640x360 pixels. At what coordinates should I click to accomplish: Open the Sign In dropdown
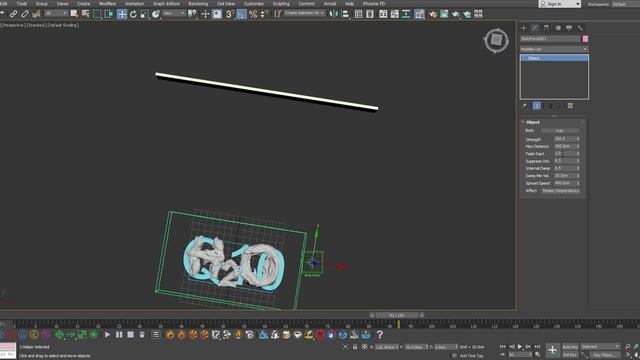[560, 4]
